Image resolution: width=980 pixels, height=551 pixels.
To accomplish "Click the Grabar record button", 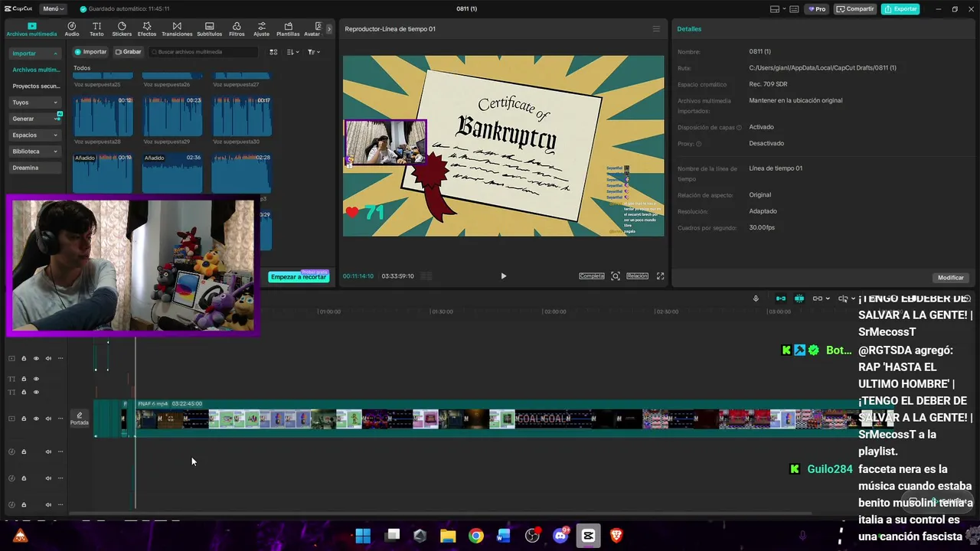I will tap(129, 52).
